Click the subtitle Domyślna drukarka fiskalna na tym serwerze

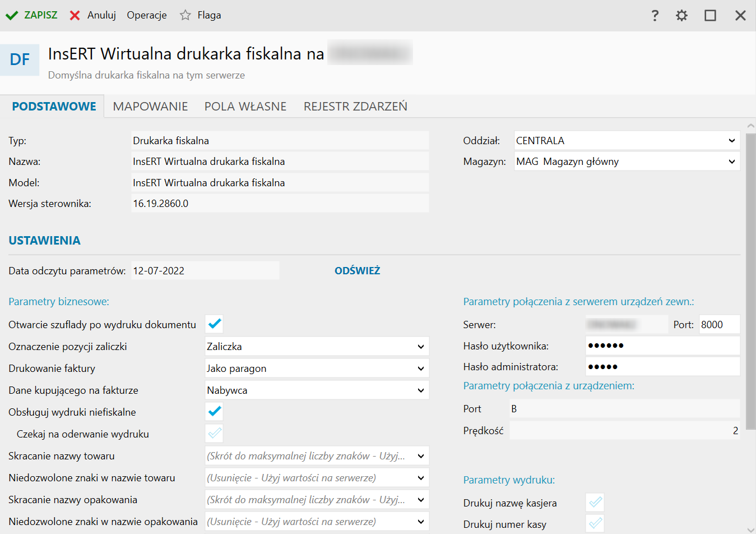(x=146, y=75)
